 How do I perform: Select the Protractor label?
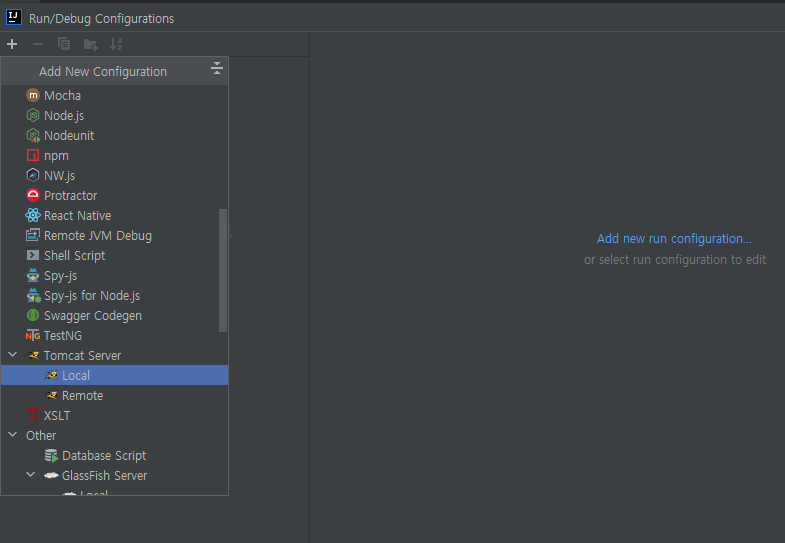click(71, 196)
